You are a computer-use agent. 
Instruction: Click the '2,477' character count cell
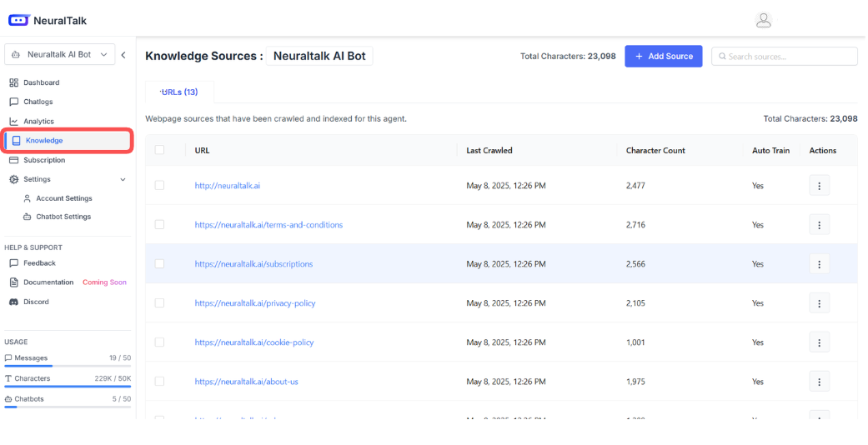pos(635,186)
